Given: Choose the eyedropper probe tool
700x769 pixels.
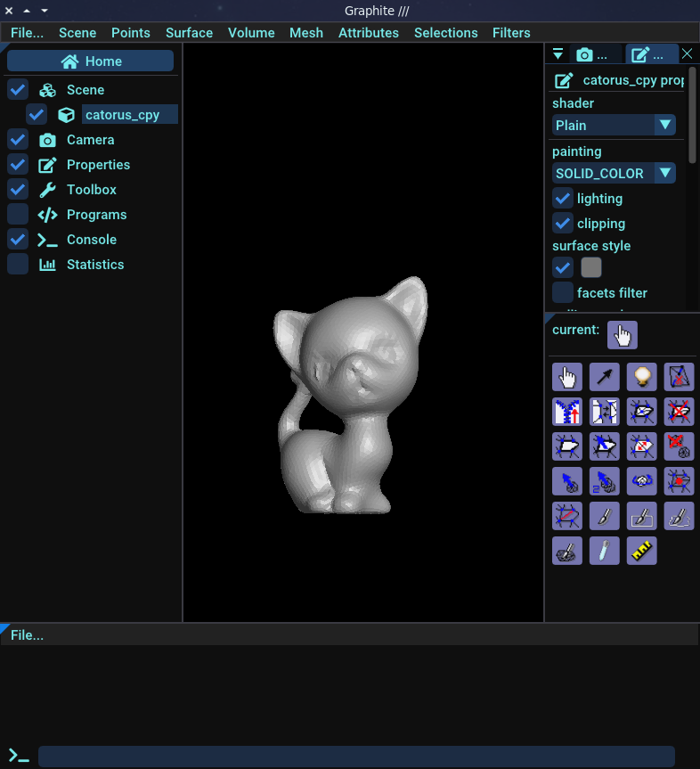Looking at the screenshot, I should coord(605,552).
